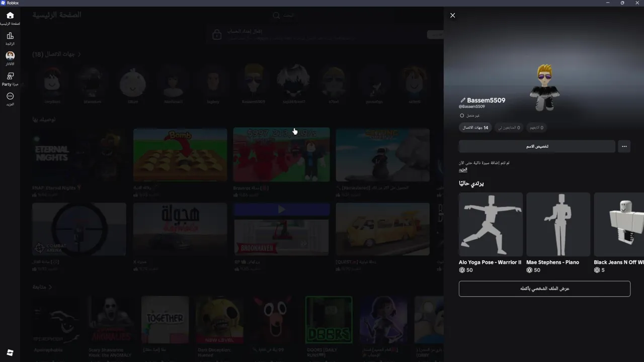Click the Roblox logo in the title bar
This screenshot has width=644, height=362.
(3, 3)
